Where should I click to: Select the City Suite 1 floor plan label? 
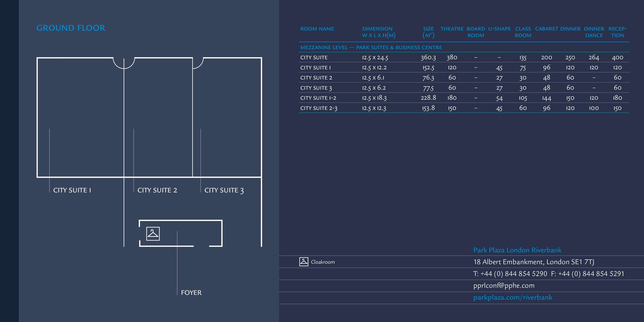72,190
